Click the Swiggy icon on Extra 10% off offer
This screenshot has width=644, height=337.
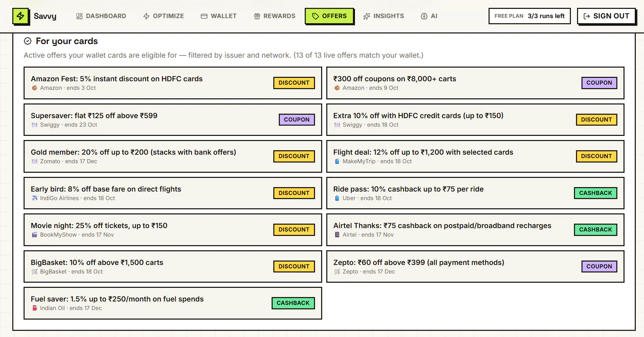coord(337,125)
